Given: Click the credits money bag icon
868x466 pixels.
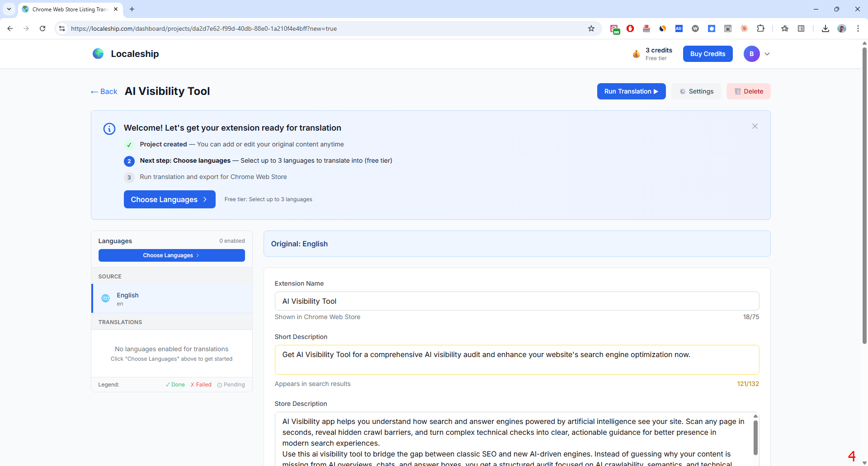Looking at the screenshot, I should [636, 54].
